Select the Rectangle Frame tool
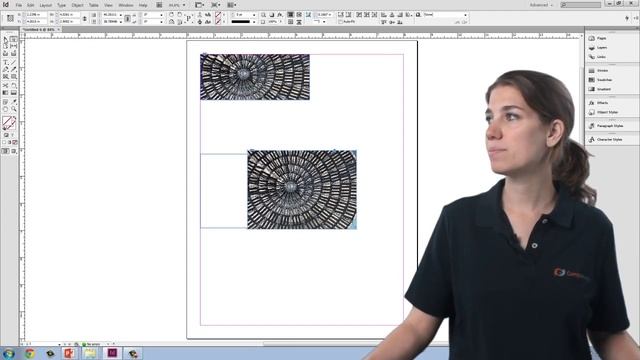The width and height of the screenshot is (640, 360). pyautogui.click(x=5, y=76)
